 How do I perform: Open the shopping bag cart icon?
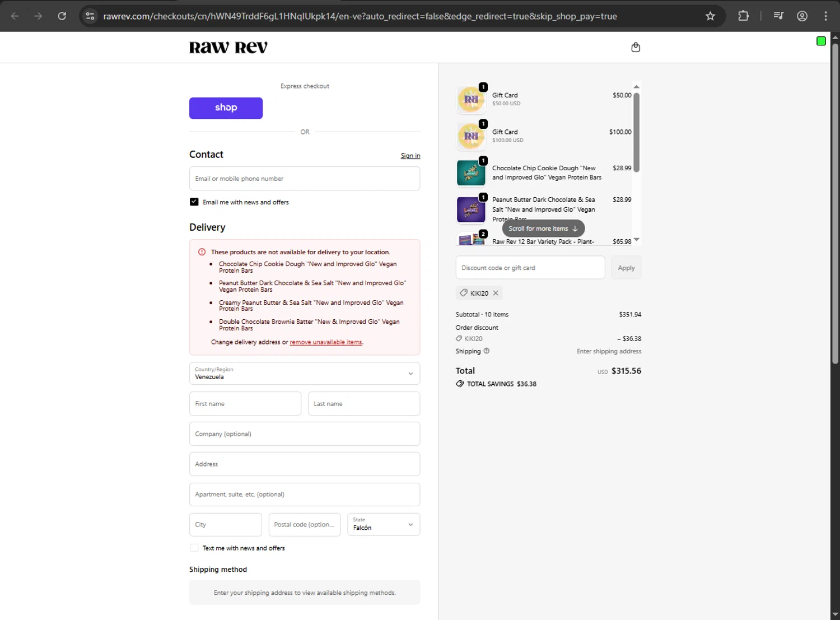tap(636, 48)
